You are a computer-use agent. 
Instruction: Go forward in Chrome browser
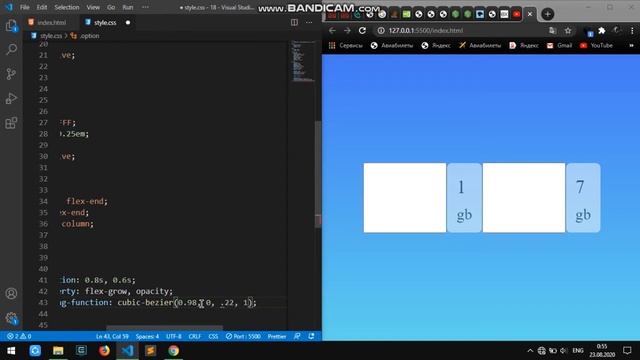(347, 31)
